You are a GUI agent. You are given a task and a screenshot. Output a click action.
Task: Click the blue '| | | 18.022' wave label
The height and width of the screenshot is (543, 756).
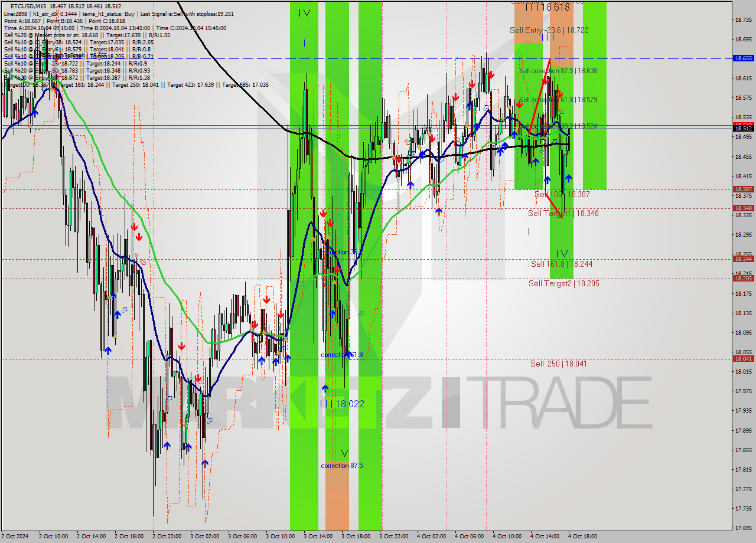[x=341, y=404]
